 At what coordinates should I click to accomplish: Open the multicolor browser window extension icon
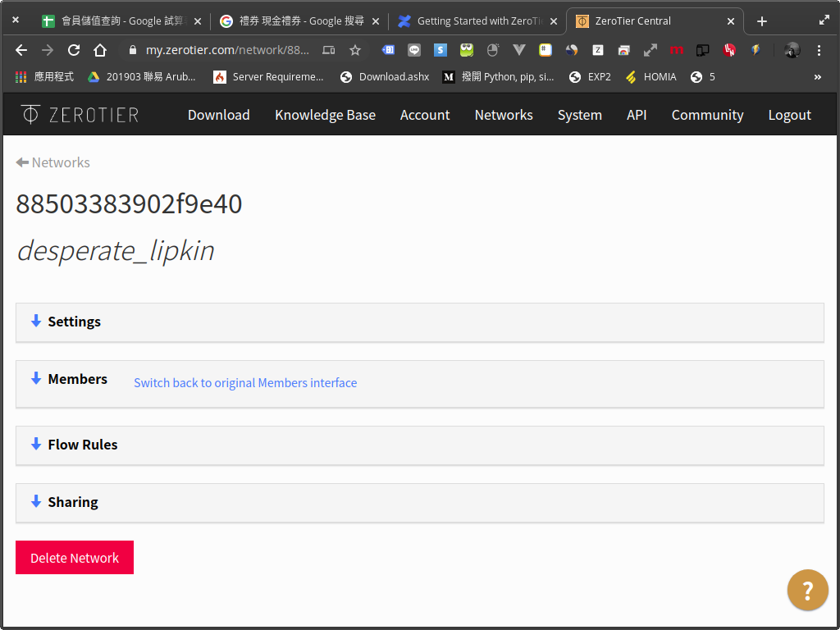[624, 50]
